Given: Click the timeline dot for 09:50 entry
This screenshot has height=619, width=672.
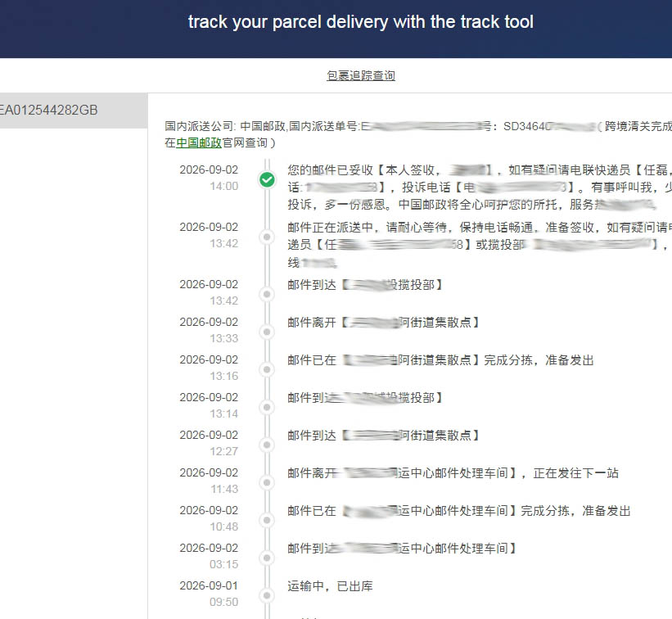Looking at the screenshot, I should [x=267, y=595].
